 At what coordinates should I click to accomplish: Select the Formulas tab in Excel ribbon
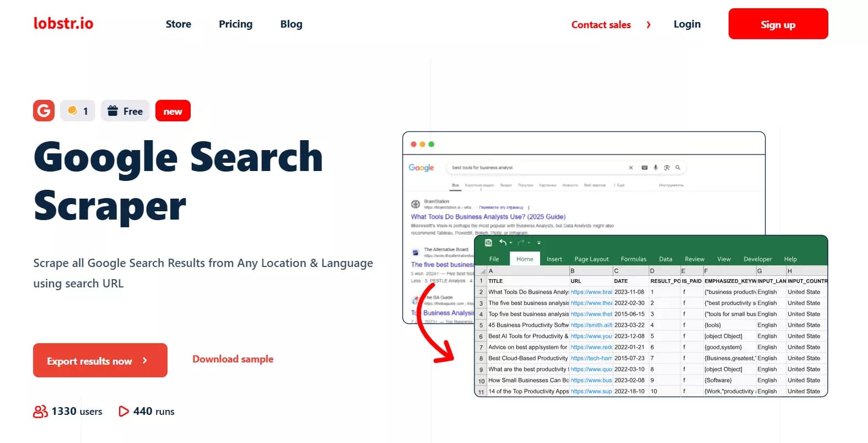click(633, 259)
